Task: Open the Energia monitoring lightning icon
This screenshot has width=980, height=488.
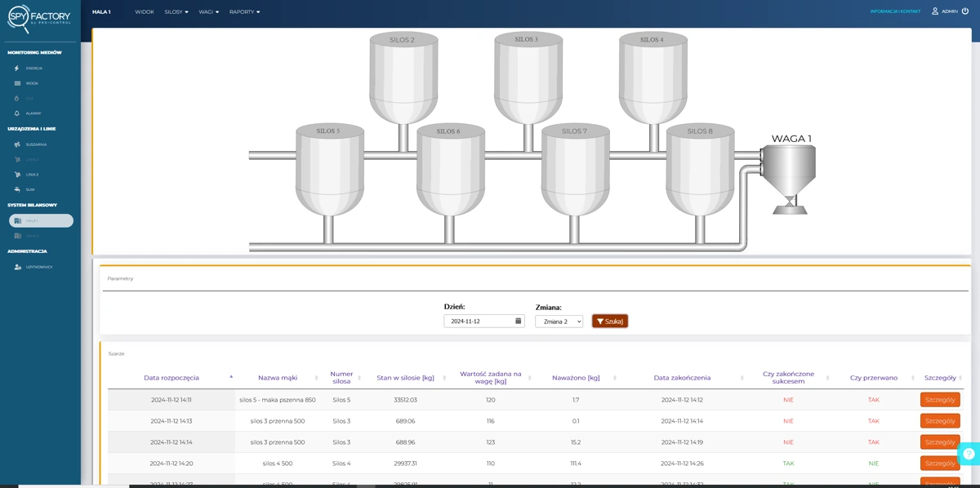Action: point(17,69)
